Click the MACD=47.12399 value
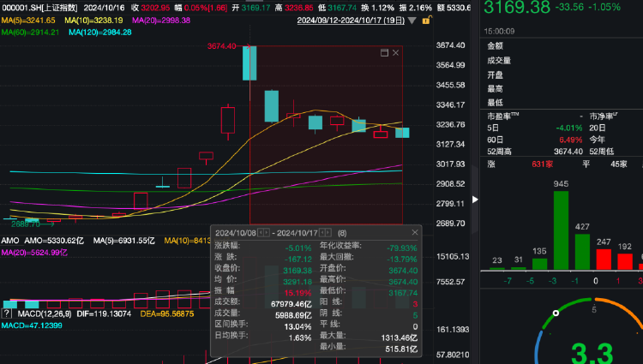643x364 pixels. [32, 325]
